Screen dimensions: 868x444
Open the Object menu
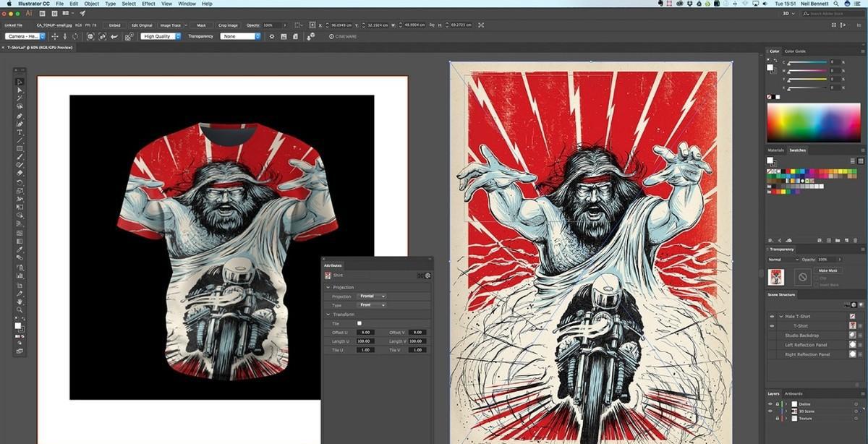(x=91, y=4)
